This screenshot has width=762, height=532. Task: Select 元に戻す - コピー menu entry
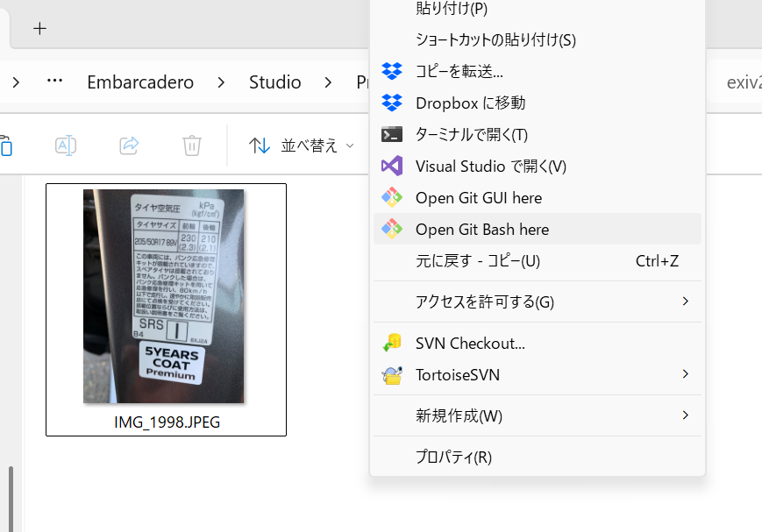click(477, 261)
